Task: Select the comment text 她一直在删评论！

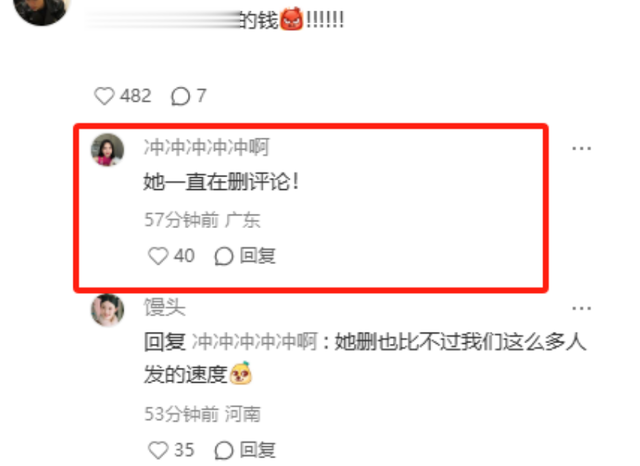Action: click(221, 182)
